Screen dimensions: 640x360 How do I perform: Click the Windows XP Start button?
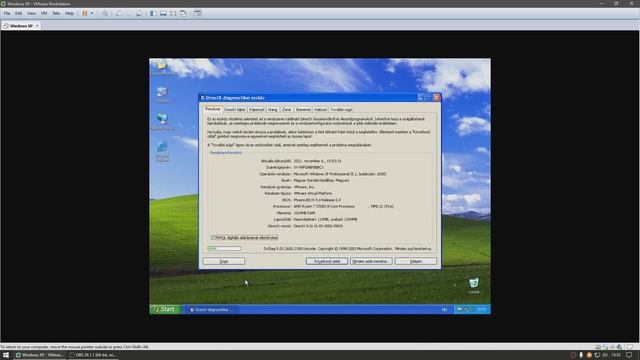165,309
